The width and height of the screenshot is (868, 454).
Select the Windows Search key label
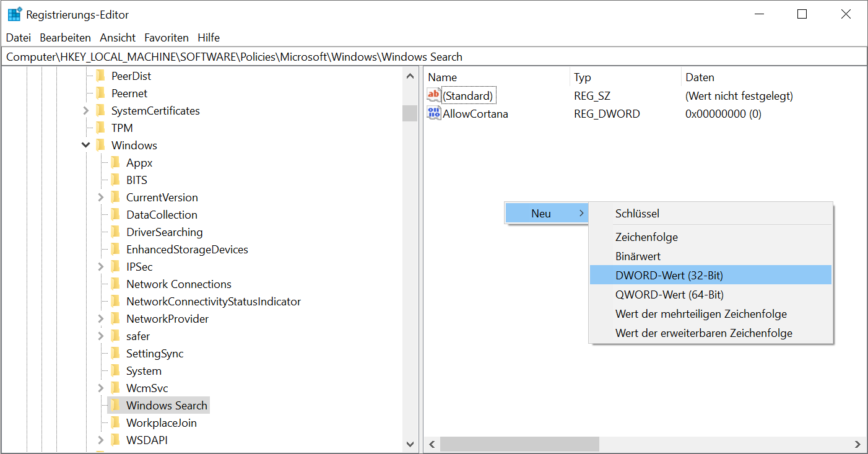coord(167,406)
